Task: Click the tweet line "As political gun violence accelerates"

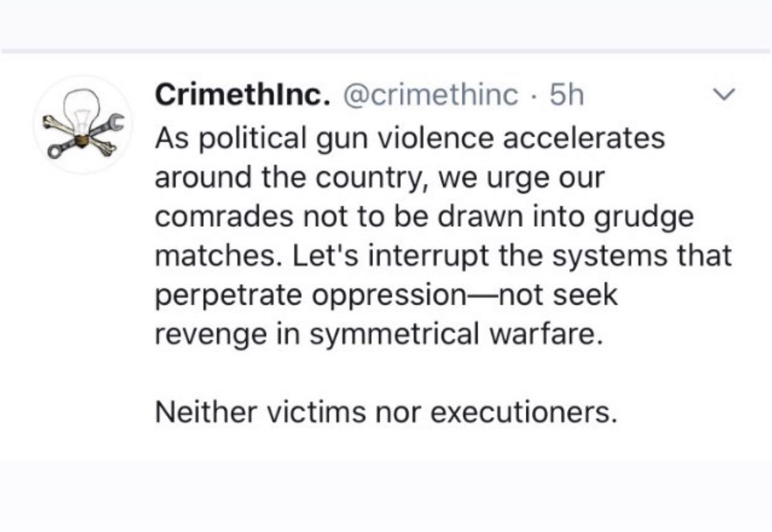Action: [x=409, y=139]
